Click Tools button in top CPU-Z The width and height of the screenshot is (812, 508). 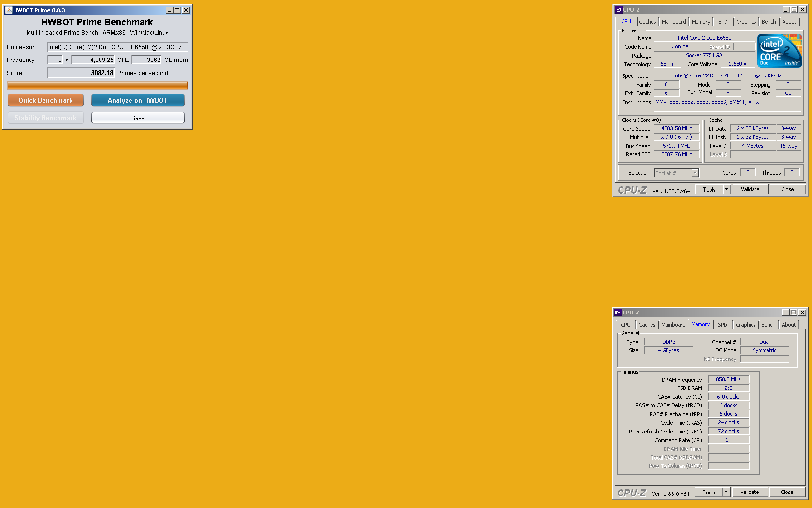click(709, 190)
